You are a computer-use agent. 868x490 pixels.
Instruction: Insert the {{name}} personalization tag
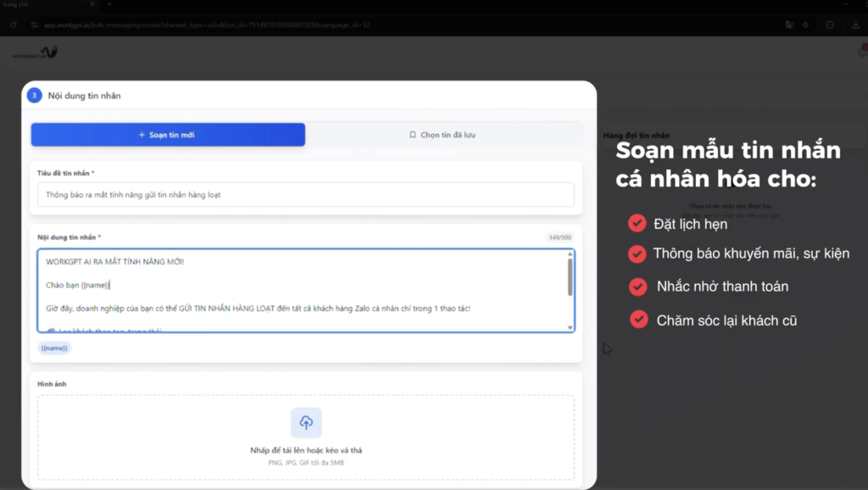click(53, 348)
